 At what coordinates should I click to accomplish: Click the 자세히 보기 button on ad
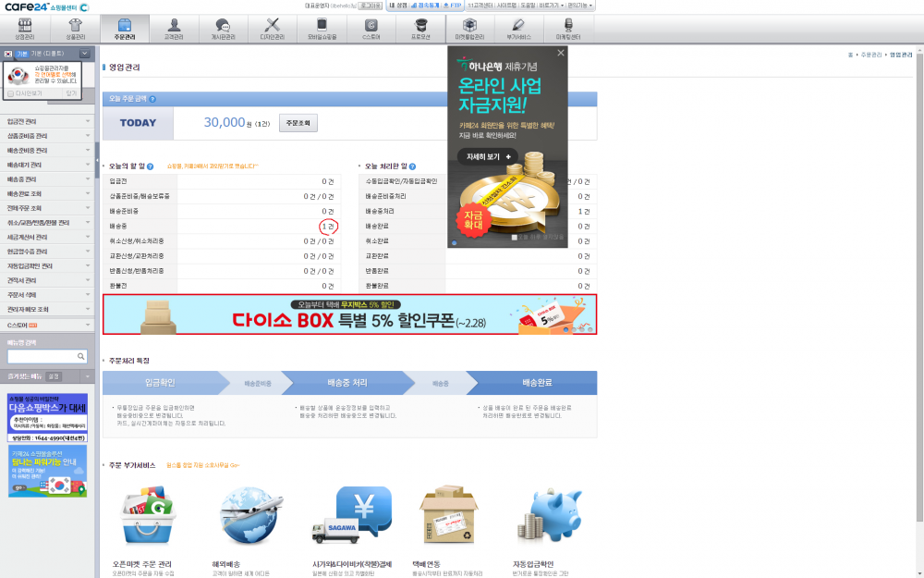pos(487,156)
